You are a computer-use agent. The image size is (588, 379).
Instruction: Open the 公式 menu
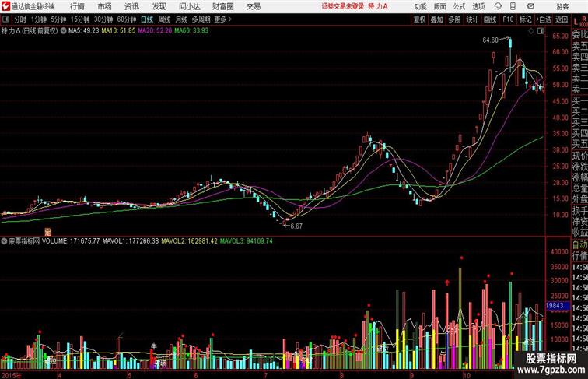point(459,6)
